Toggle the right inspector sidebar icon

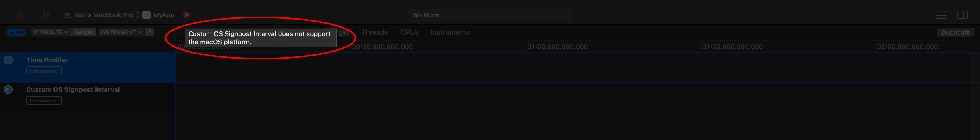[x=962, y=15]
